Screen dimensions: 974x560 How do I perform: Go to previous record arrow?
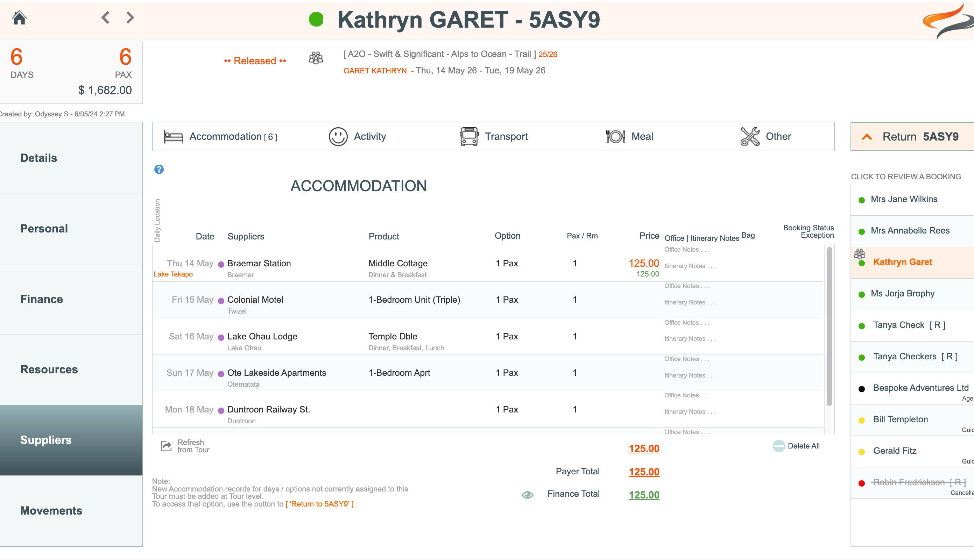pos(105,18)
